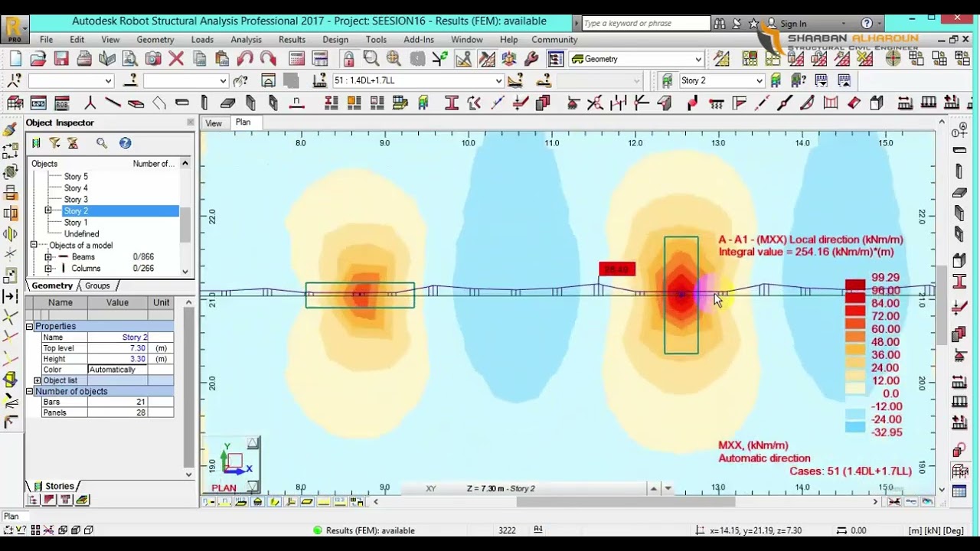This screenshot has height=551, width=980.
Task: Click the padlock lock icon
Action: [x=348, y=59]
